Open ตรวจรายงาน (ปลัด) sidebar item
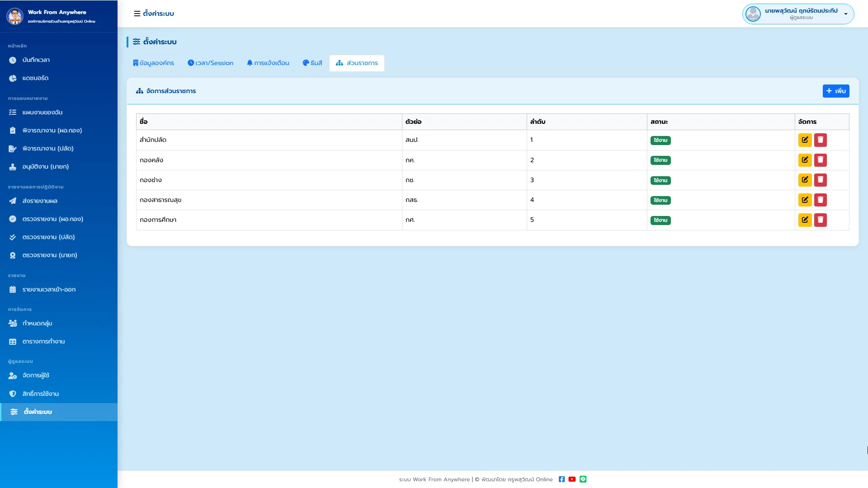 (x=59, y=237)
